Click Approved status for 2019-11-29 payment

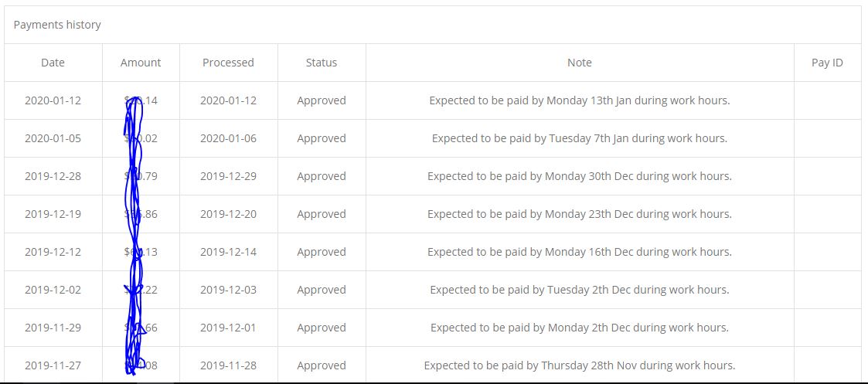pos(322,328)
